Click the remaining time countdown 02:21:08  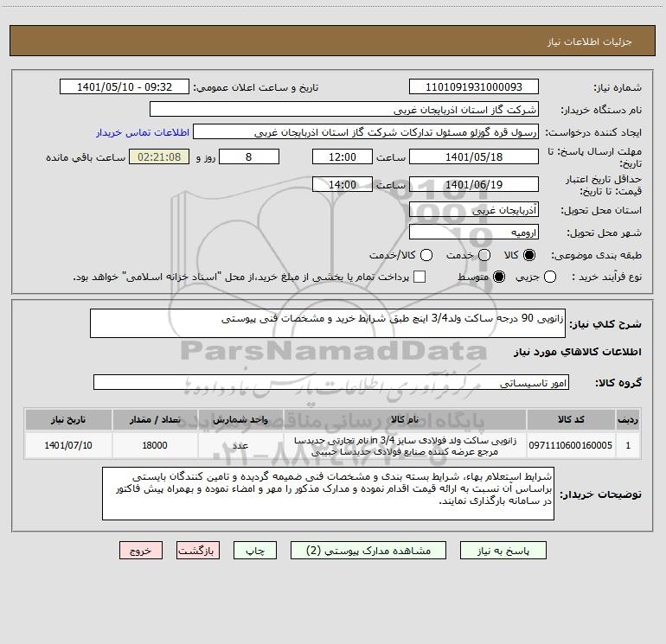pyautogui.click(x=159, y=156)
